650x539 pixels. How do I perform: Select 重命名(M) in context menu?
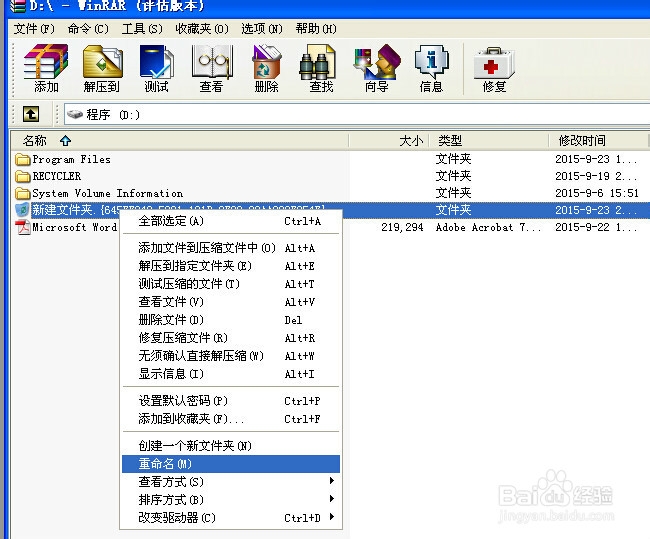pyautogui.click(x=231, y=464)
